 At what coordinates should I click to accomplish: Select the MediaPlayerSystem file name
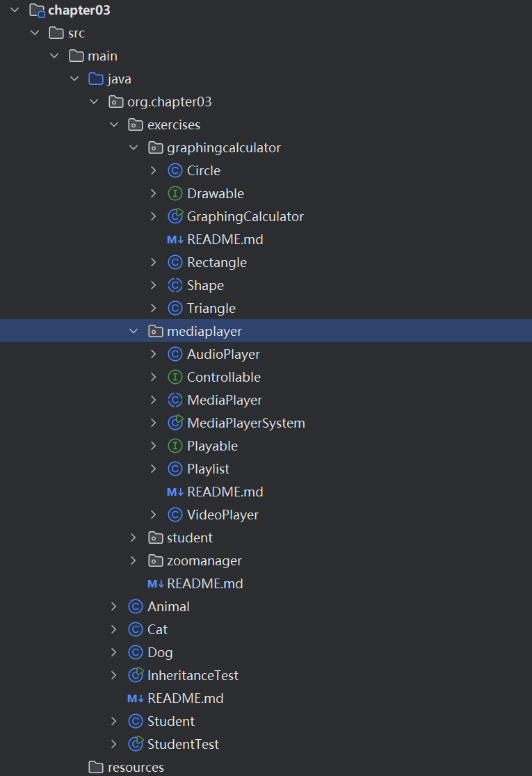(x=246, y=423)
